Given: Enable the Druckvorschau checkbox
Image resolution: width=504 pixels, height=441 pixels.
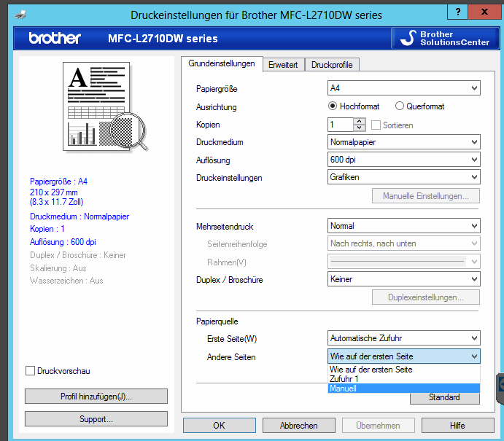Looking at the screenshot, I should point(30,370).
